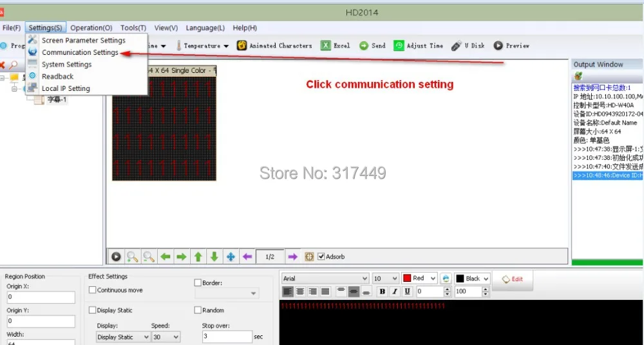Viewport: 644px width, 345px height.
Task: Center-align text horizontally in the editor
Action: (300, 291)
